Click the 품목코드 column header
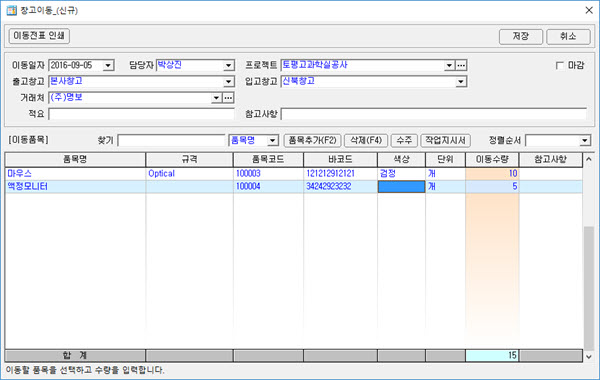 pyautogui.click(x=268, y=160)
